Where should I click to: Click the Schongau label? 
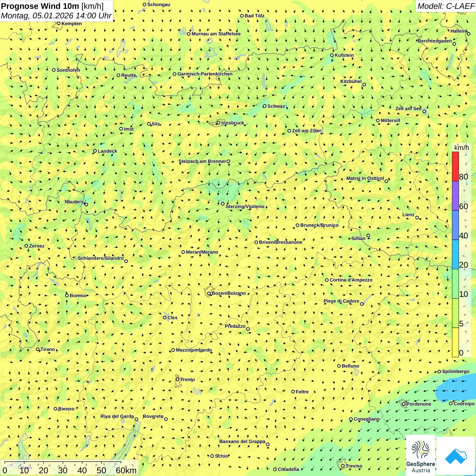159,4
